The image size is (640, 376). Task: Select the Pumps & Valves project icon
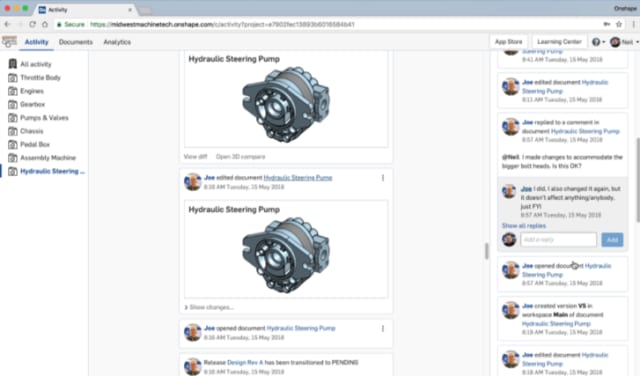click(x=13, y=118)
